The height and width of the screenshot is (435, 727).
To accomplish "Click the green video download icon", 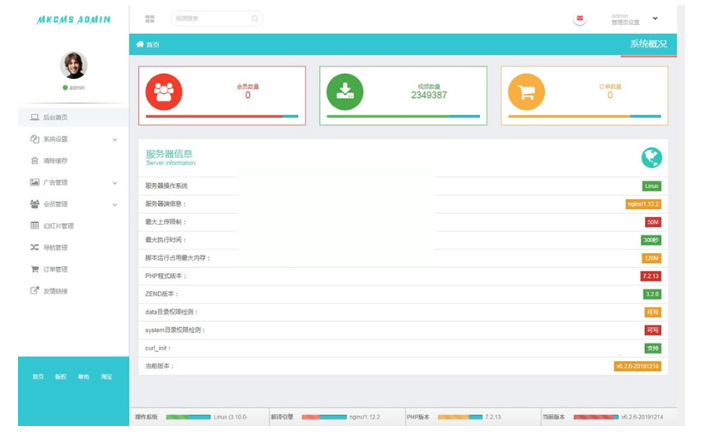I will point(345,92).
